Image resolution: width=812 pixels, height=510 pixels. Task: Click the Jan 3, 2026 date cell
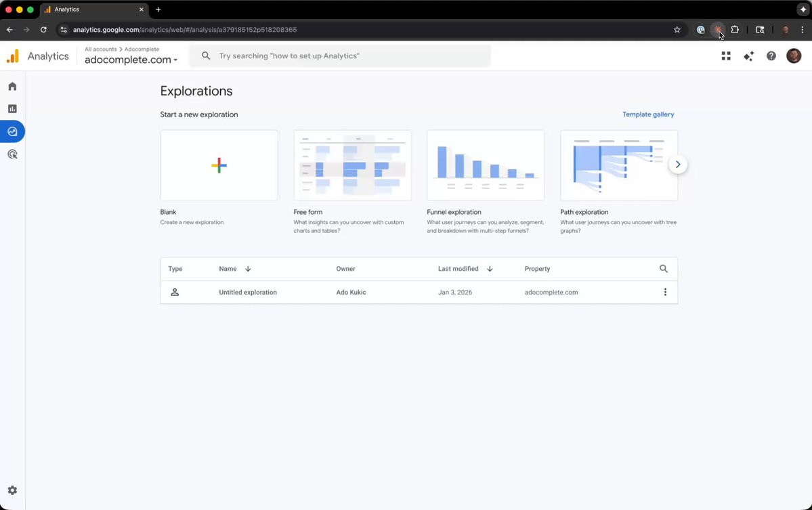(x=454, y=292)
